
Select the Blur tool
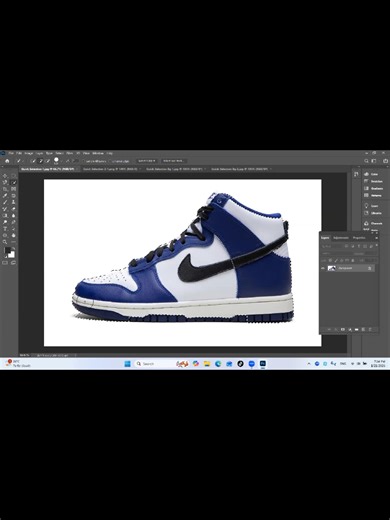point(14,215)
